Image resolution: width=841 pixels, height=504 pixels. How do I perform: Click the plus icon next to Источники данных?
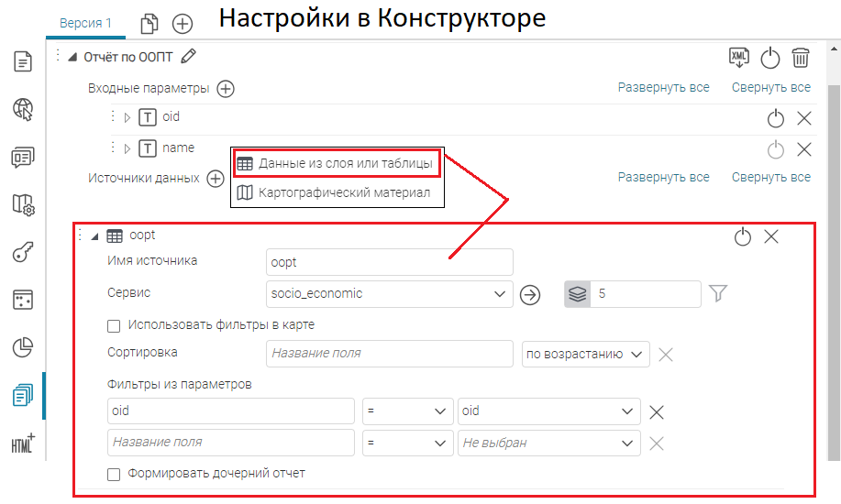click(216, 179)
